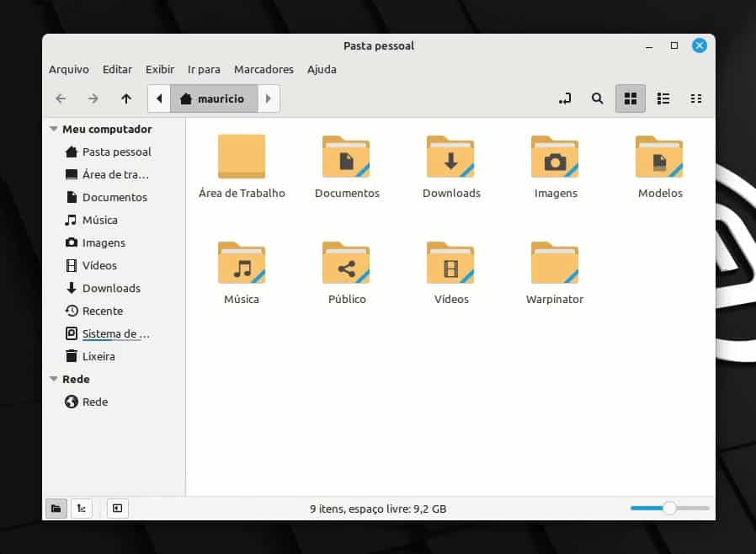Image resolution: width=756 pixels, height=554 pixels.
Task: Open the Marcadores menu
Action: (264, 69)
